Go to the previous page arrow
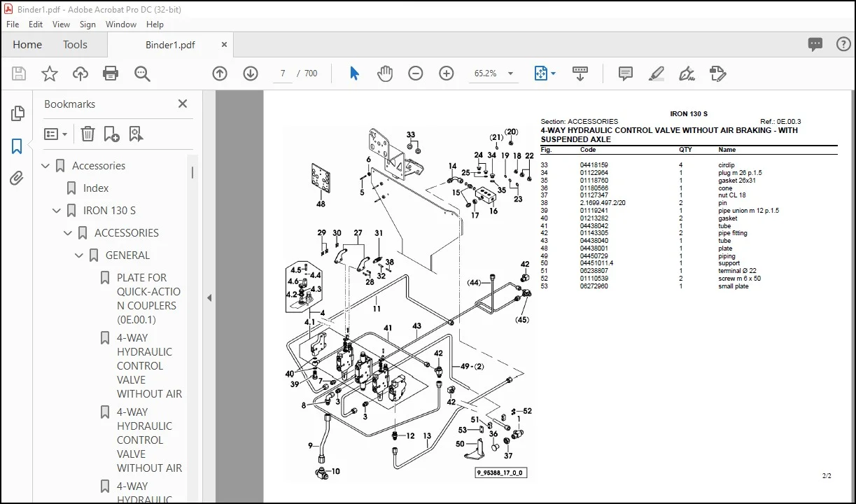Screen dimensions: 856x504 coord(220,73)
